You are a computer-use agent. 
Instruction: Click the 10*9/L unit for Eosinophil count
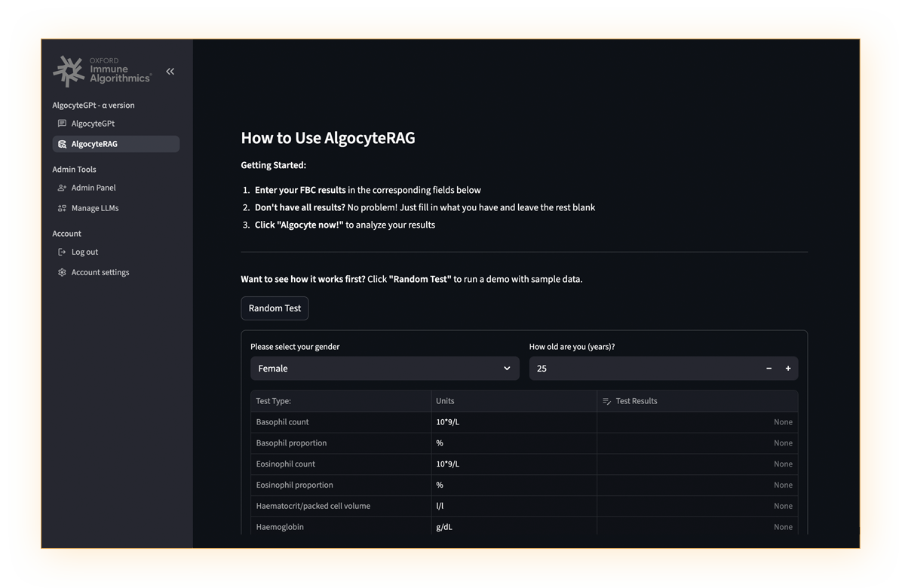[448, 464]
